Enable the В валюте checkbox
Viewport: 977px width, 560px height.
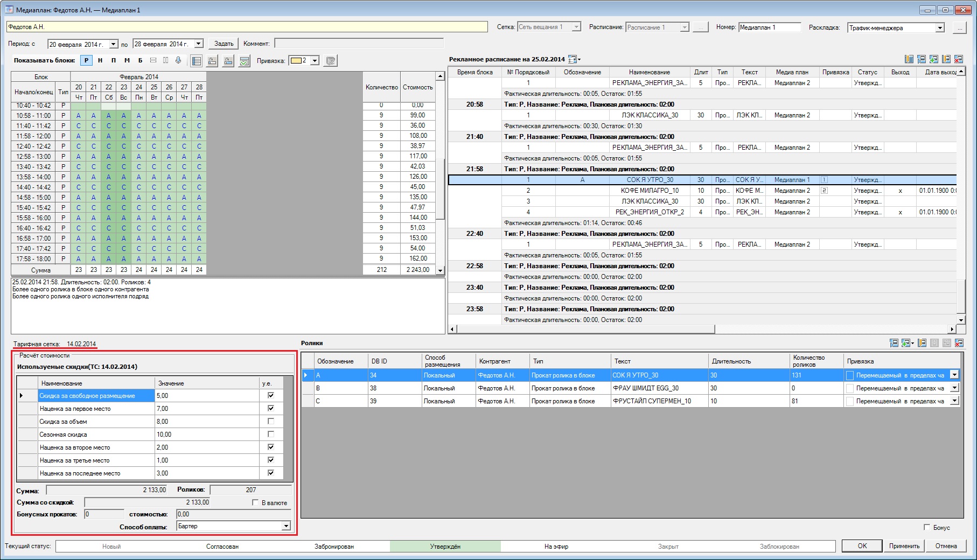(256, 502)
